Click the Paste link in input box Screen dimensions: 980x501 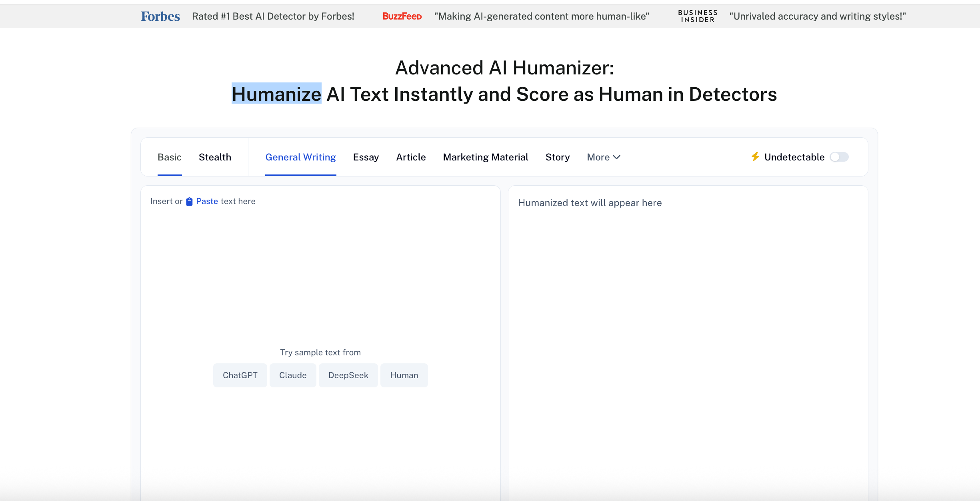tap(207, 201)
